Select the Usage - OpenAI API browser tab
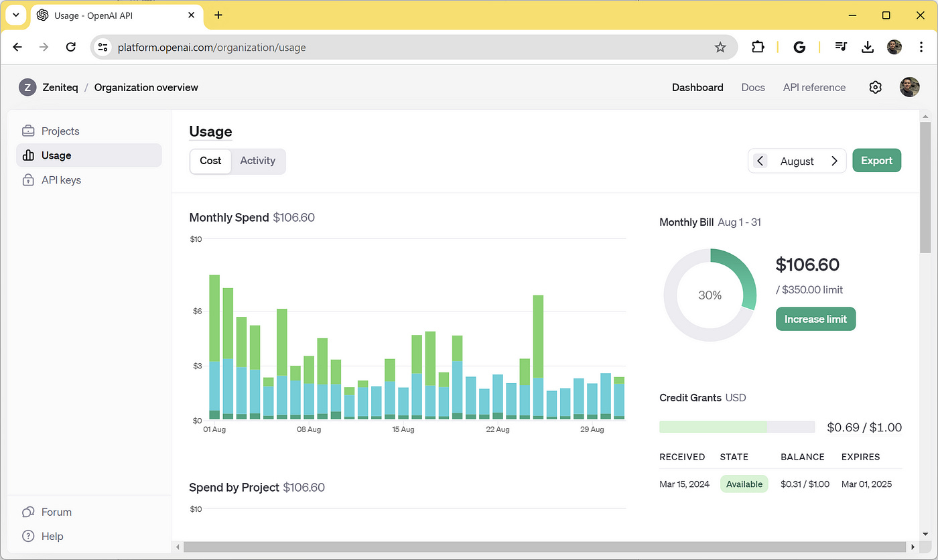The height and width of the screenshot is (560, 938). [x=117, y=15]
